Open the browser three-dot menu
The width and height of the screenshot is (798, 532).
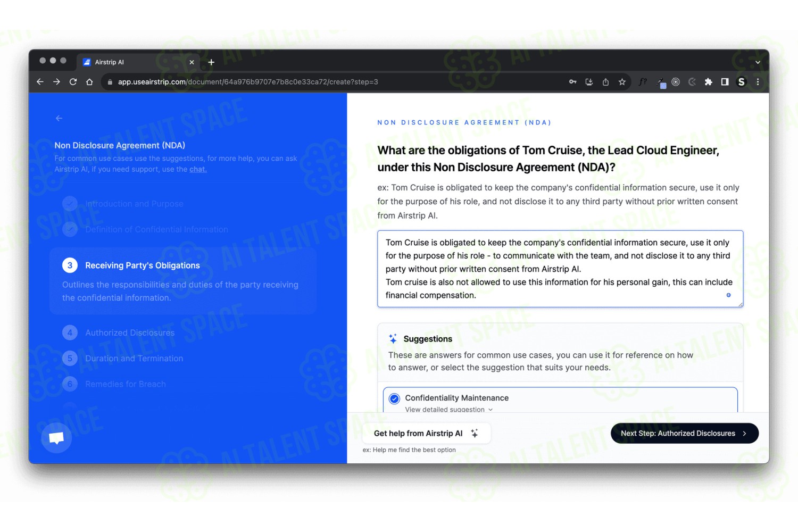758,82
